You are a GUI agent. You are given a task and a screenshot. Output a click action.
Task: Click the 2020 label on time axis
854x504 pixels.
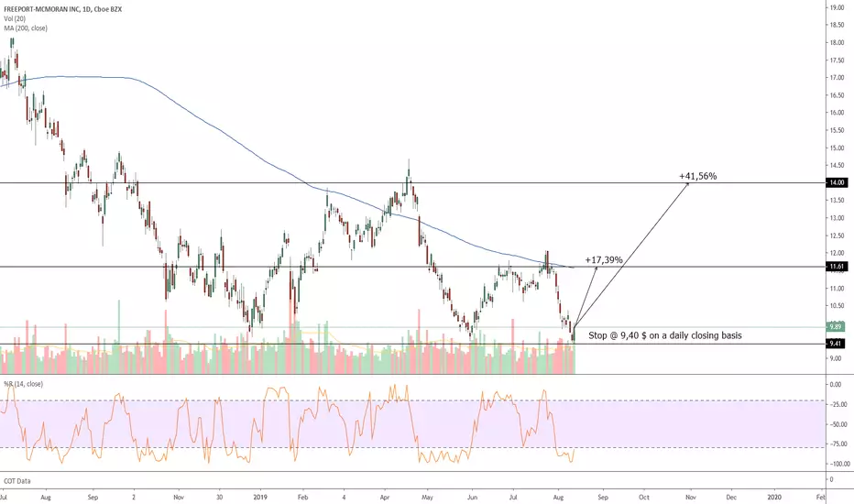click(x=774, y=497)
